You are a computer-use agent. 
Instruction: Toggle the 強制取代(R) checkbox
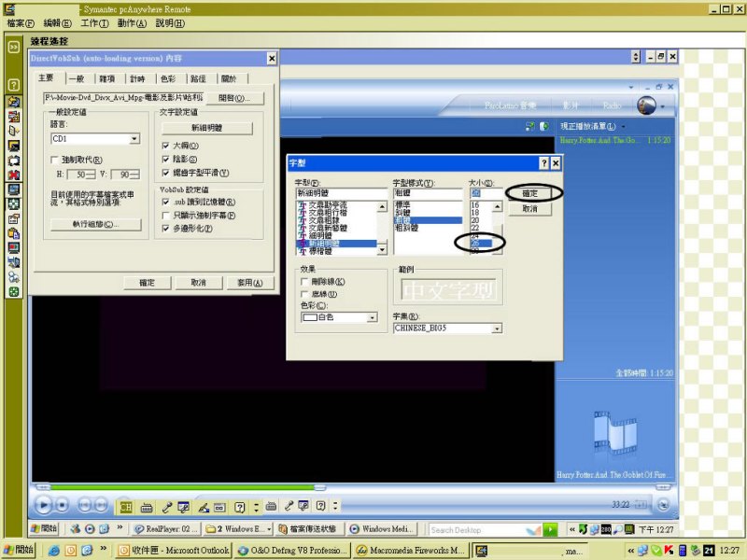coord(54,160)
